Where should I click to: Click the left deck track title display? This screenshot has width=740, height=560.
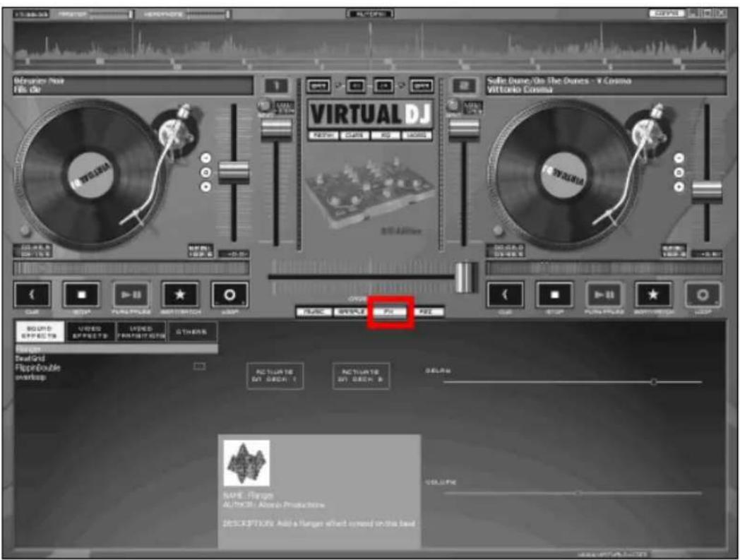click(x=133, y=85)
